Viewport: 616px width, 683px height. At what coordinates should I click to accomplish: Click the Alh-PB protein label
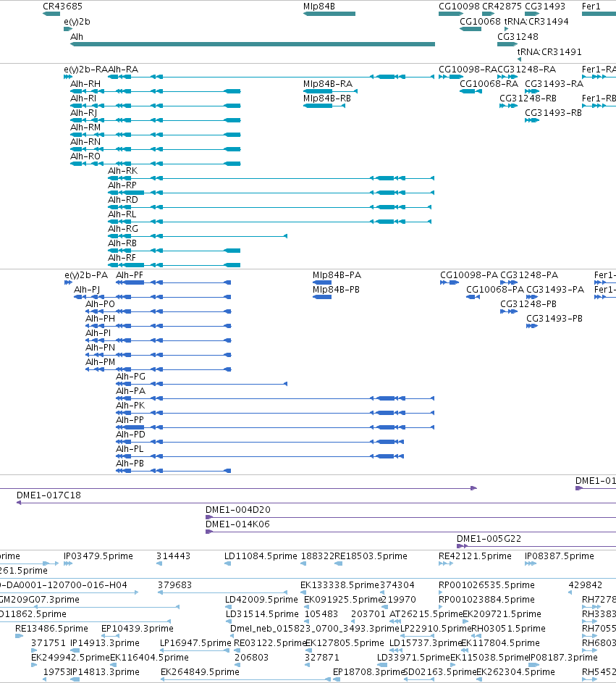tap(130, 464)
